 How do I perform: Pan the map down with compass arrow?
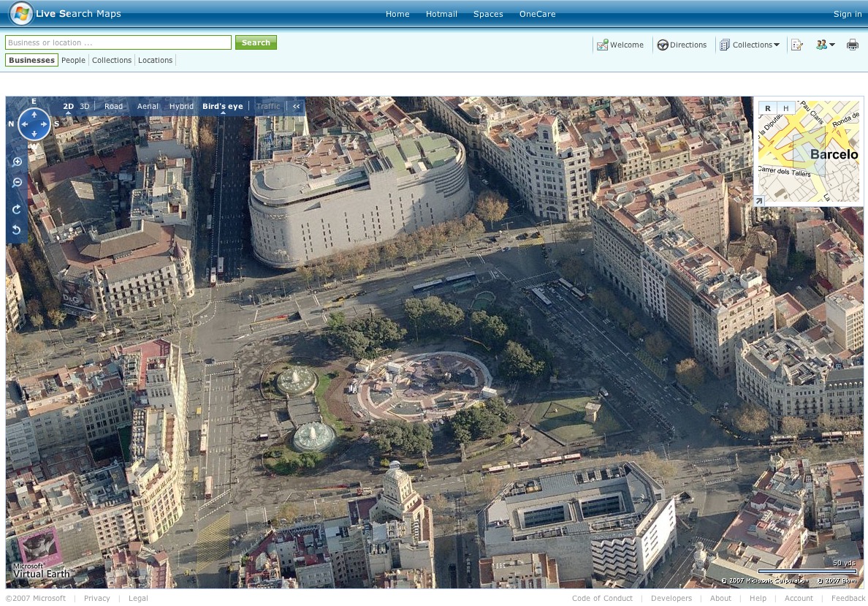(x=34, y=134)
